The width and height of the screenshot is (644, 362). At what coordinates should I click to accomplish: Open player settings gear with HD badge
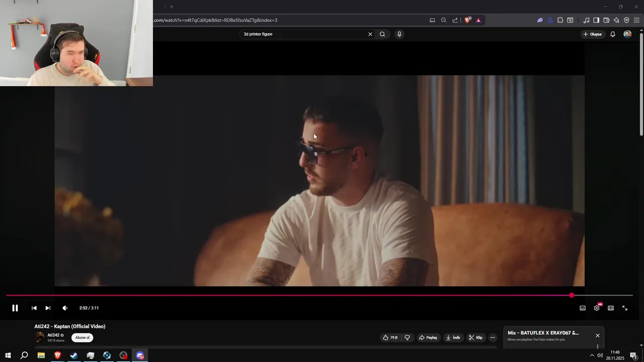(597, 308)
